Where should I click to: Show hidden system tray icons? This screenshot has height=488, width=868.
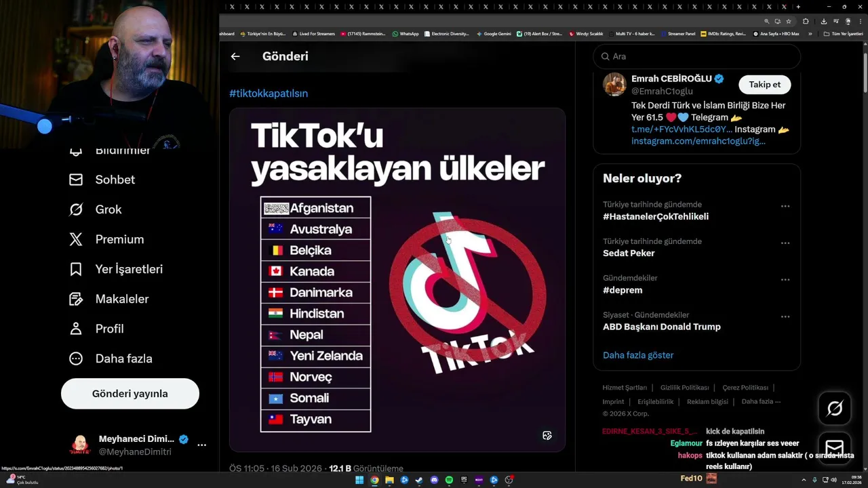coord(804,480)
